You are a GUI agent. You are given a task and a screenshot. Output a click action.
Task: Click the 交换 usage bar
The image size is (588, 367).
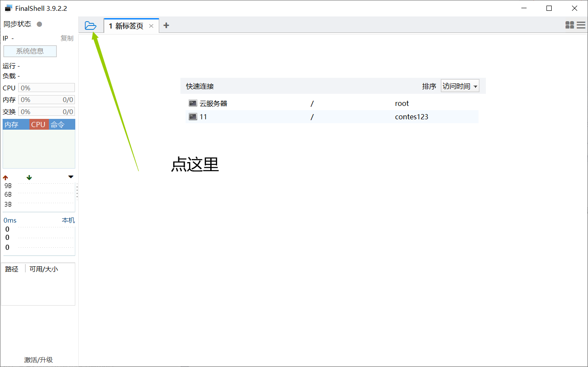coord(46,112)
